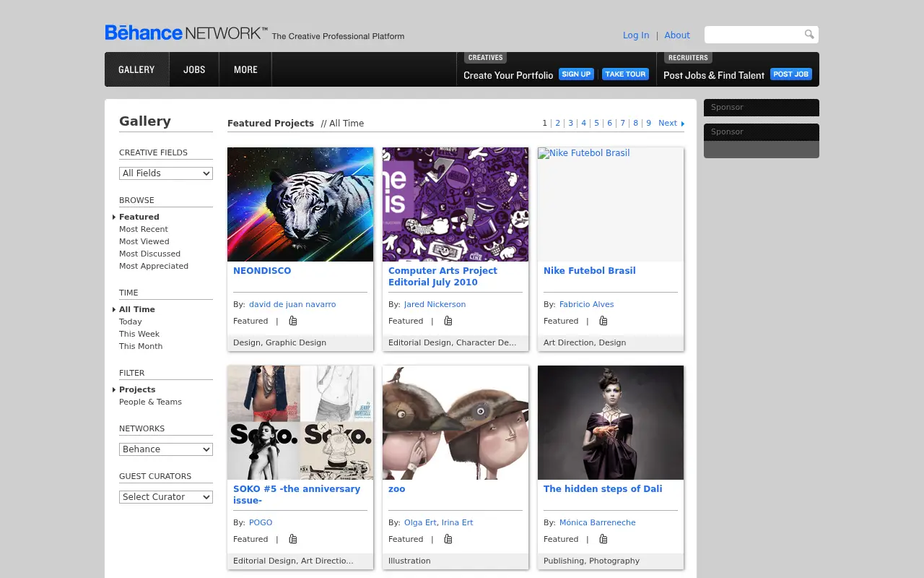The image size is (924, 578).
Task: Click the Illustration tag under zoo
Action: (409, 561)
